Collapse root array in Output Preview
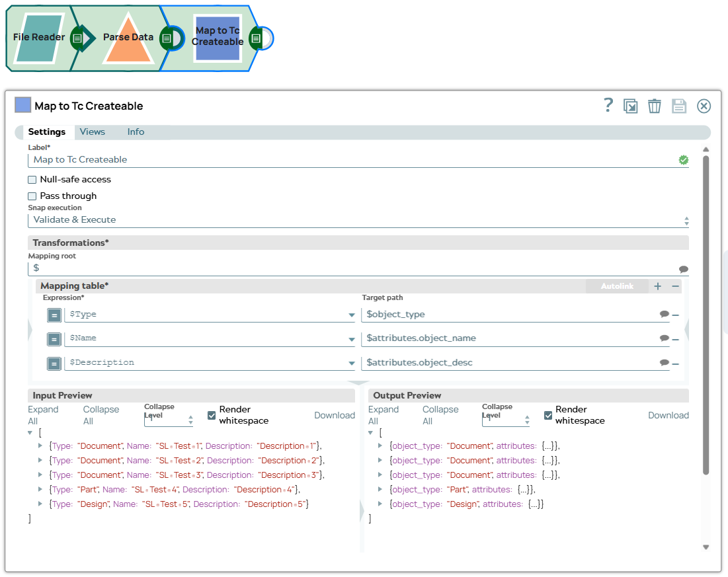This screenshot has height=577, width=728. click(x=370, y=433)
